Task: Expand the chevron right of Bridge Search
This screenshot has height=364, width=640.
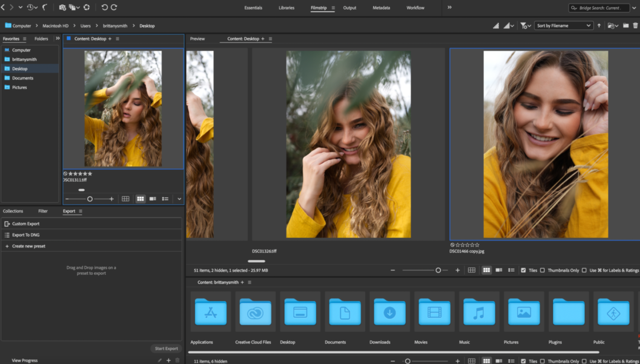Action: [x=634, y=8]
